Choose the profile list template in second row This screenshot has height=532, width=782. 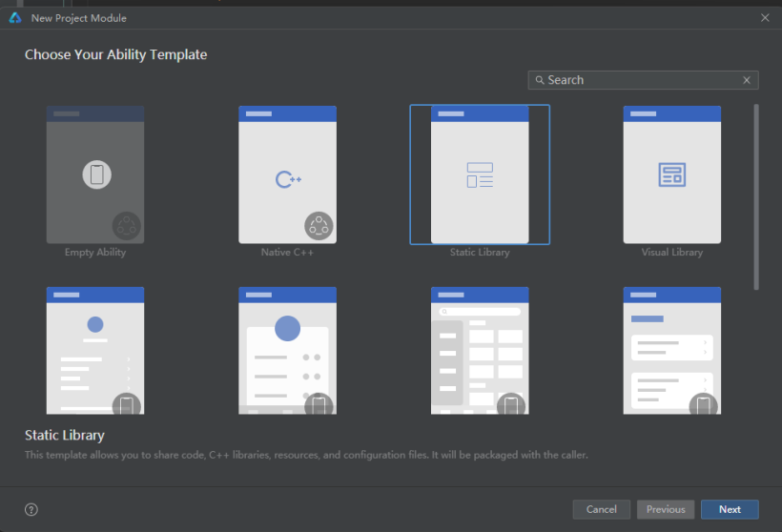coord(95,351)
